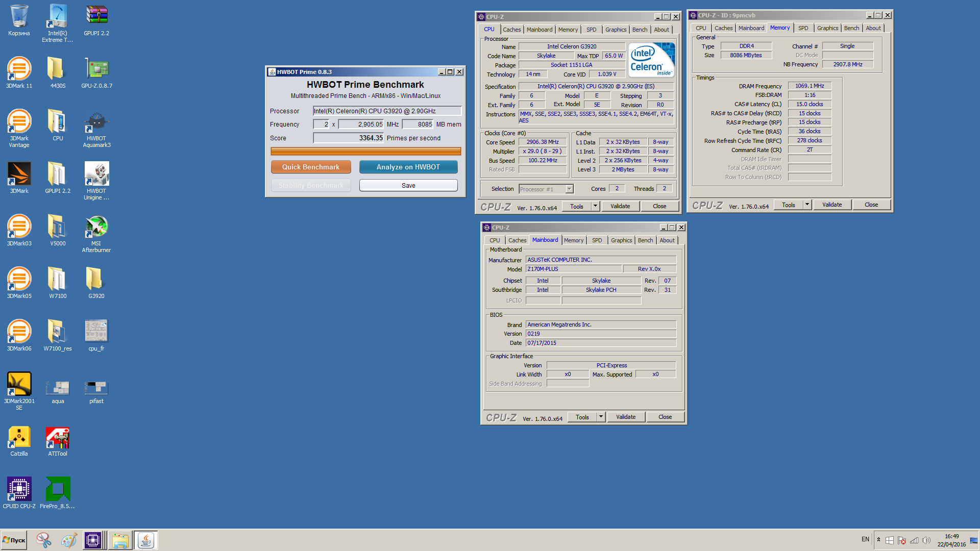
Task: Click Close button in top-left CPU-Z window
Action: click(659, 206)
